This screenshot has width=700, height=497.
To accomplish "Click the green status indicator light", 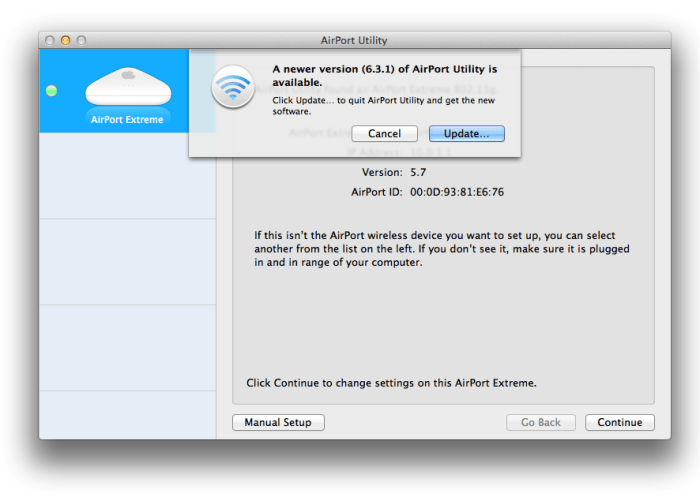I will [x=51, y=91].
